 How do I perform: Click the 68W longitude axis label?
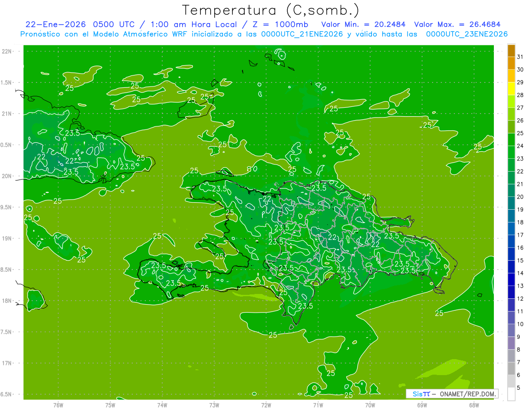[474, 405]
